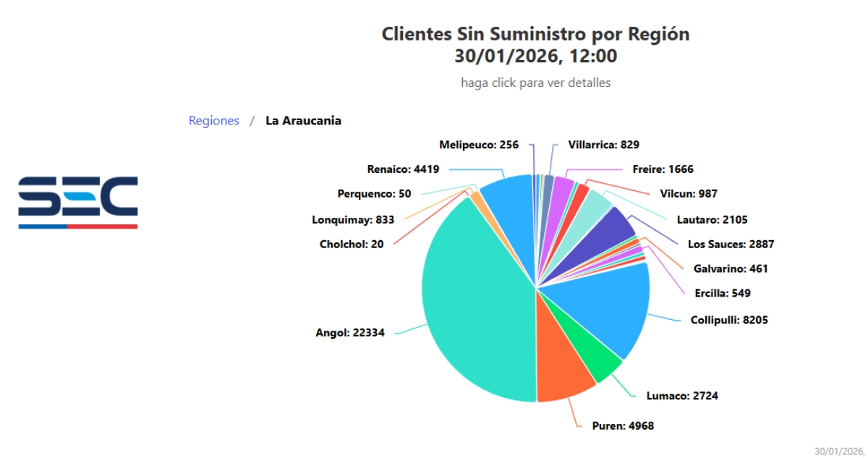Select the "Puren: 4968" label
Viewport: 868px width, 458px height.
click(623, 425)
